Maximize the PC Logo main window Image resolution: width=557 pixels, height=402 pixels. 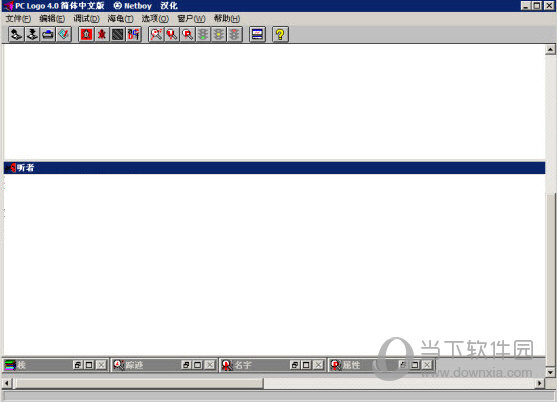pyautogui.click(x=537, y=6)
